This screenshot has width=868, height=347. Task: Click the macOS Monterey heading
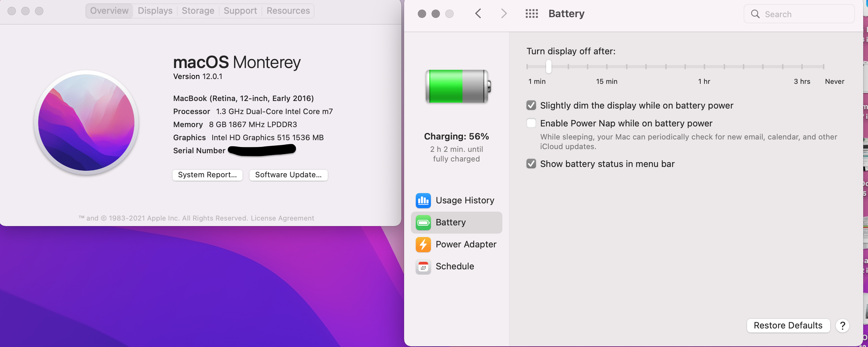pyautogui.click(x=237, y=62)
